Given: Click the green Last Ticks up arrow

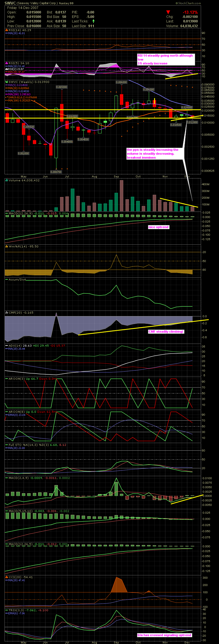Looking at the screenshot, I should tap(93, 21).
